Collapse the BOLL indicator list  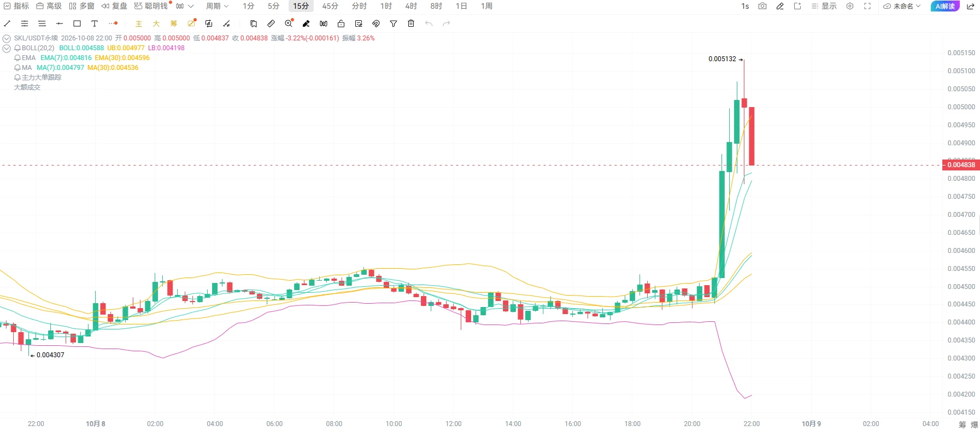click(7, 48)
